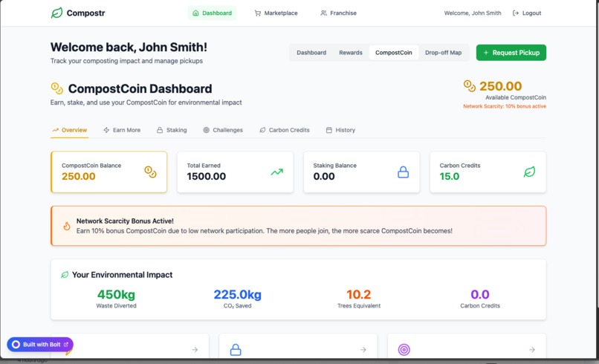Click the Network Scarcity Bonus Active! heading
Screen dimensions: 599x364
tap(125, 221)
